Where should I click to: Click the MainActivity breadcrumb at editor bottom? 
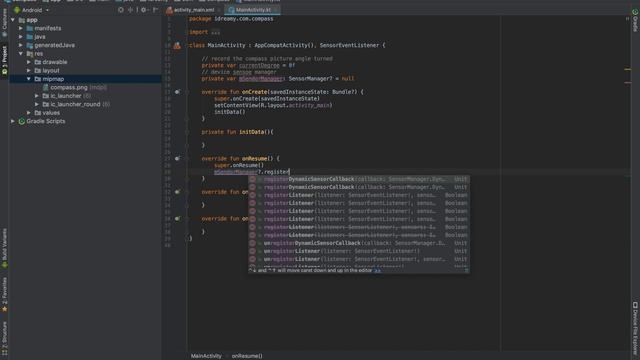[206, 356]
